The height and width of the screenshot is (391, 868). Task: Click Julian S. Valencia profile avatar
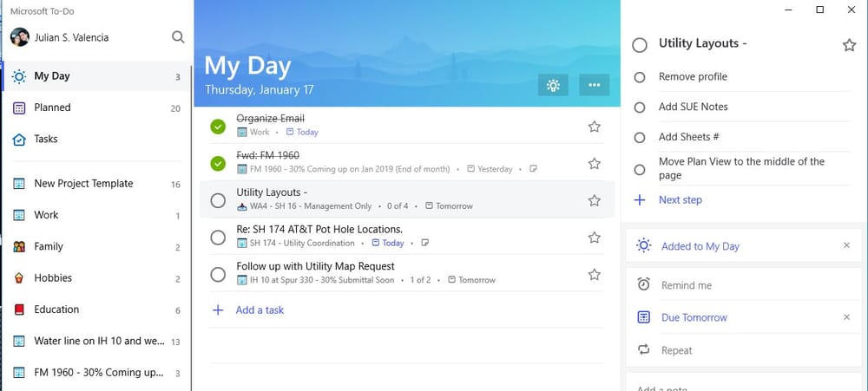tap(19, 37)
